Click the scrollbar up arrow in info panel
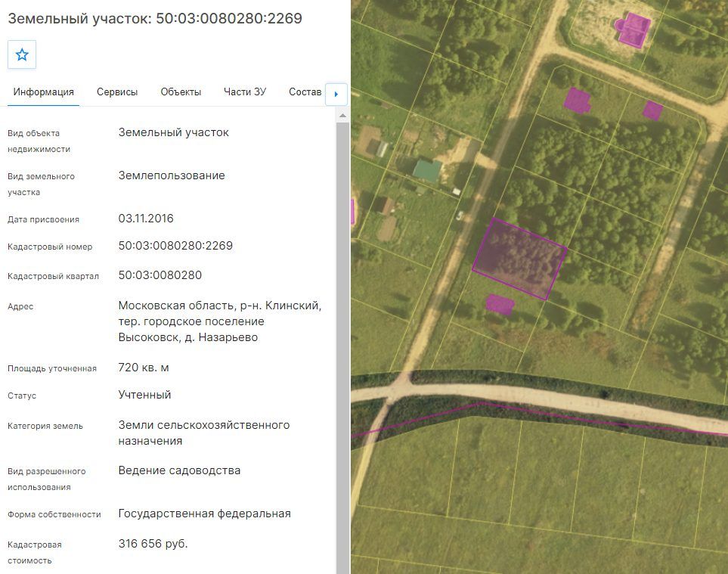The width and height of the screenshot is (728, 574). (x=342, y=115)
